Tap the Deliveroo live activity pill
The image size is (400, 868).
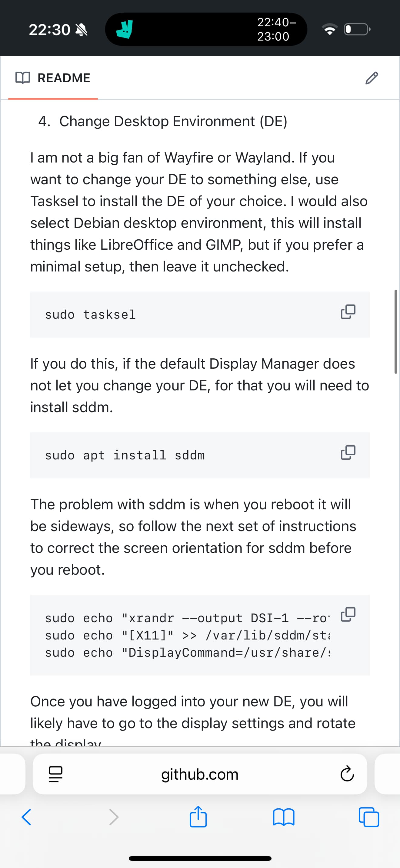coord(206,29)
